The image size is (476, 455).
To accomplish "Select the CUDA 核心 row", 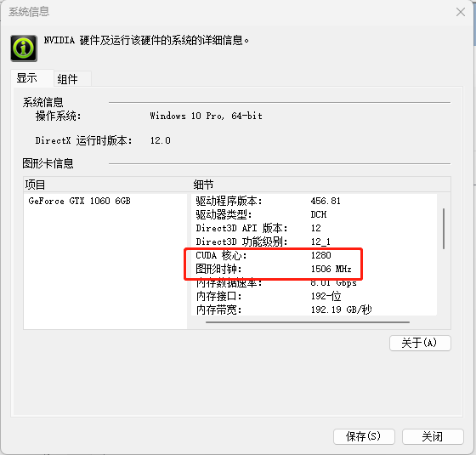I will point(314,255).
